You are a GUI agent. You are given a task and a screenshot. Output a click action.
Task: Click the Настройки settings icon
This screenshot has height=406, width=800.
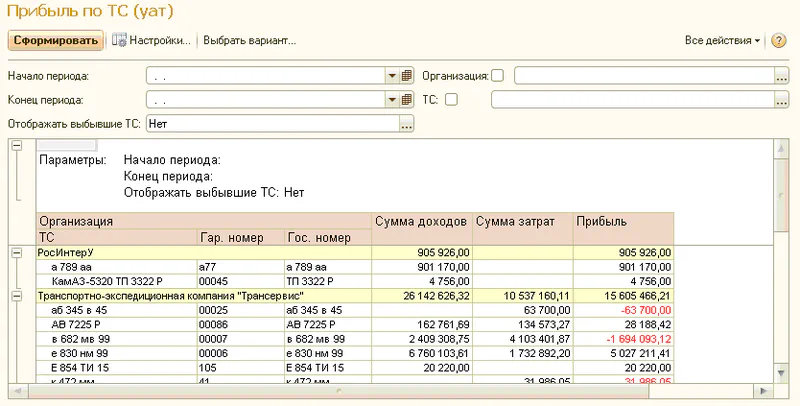[x=120, y=41]
